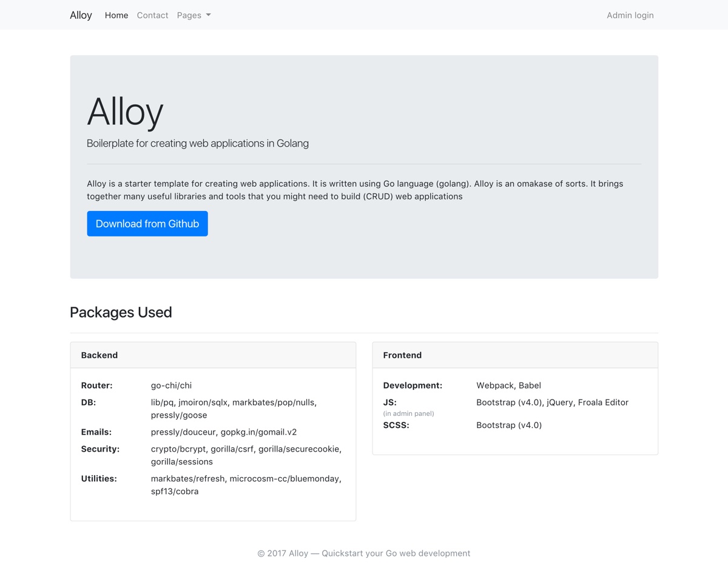
Task: Click the Emails: label
Action: [96, 432]
